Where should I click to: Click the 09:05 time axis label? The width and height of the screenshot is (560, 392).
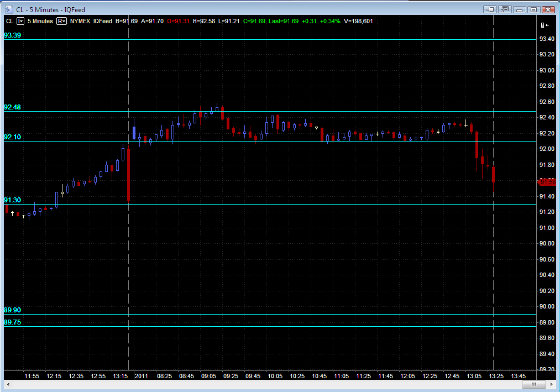[x=208, y=376]
